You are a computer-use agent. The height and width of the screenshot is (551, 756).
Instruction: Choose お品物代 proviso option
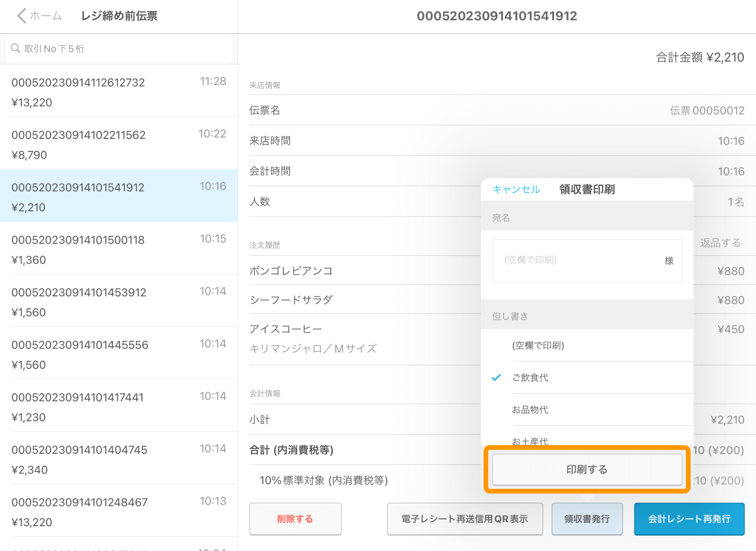[587, 410]
